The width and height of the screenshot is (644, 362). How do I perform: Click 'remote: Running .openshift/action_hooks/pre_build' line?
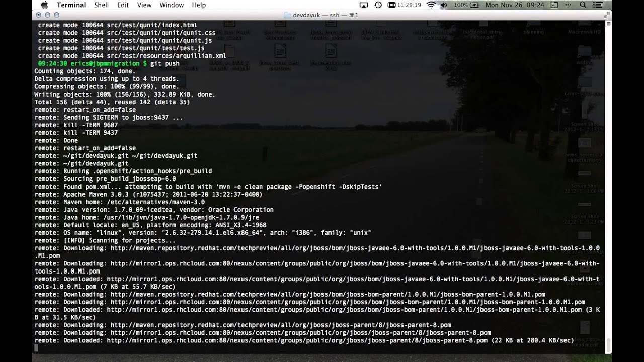coord(123,171)
